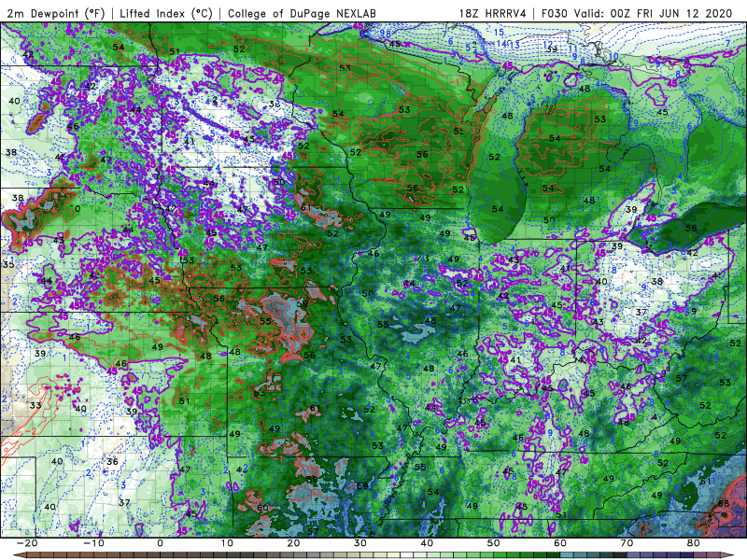Click the 80 tick label on the color scale

pos(694,543)
